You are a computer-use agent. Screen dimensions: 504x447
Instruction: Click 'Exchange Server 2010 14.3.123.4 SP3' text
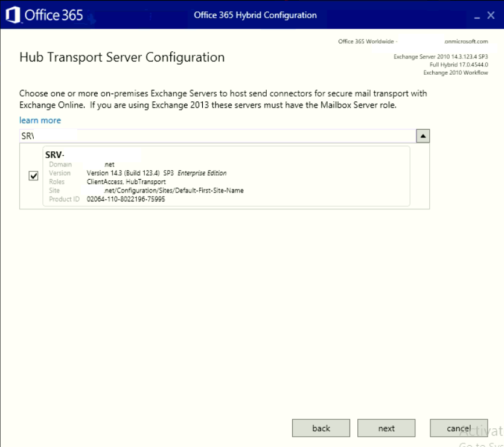[x=441, y=57]
